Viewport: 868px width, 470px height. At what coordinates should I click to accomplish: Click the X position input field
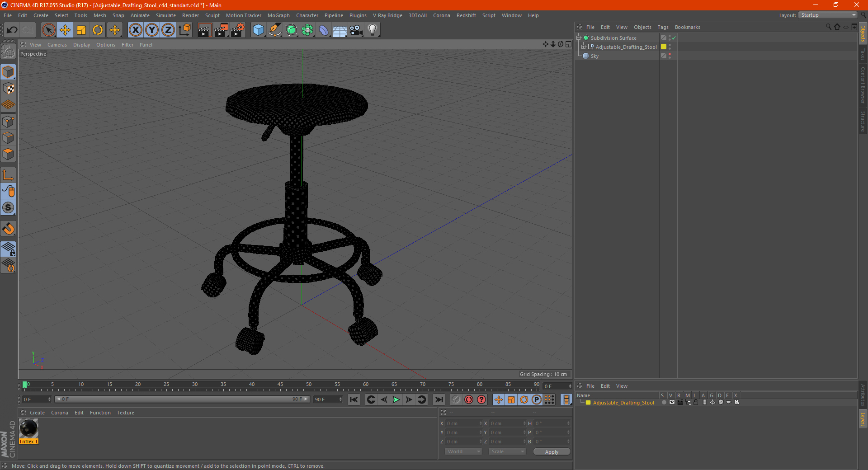pos(464,423)
